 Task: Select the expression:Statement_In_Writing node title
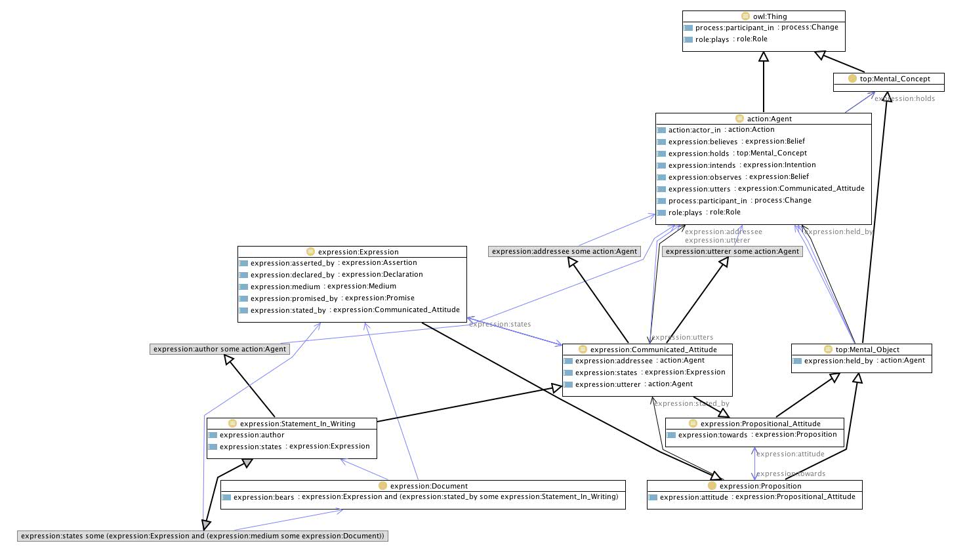[x=297, y=424]
